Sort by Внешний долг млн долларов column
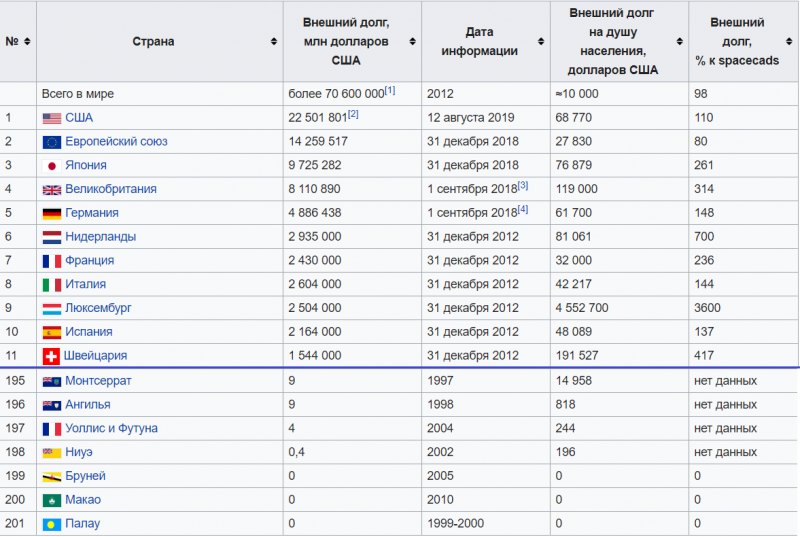This screenshot has width=800, height=537. (413, 42)
